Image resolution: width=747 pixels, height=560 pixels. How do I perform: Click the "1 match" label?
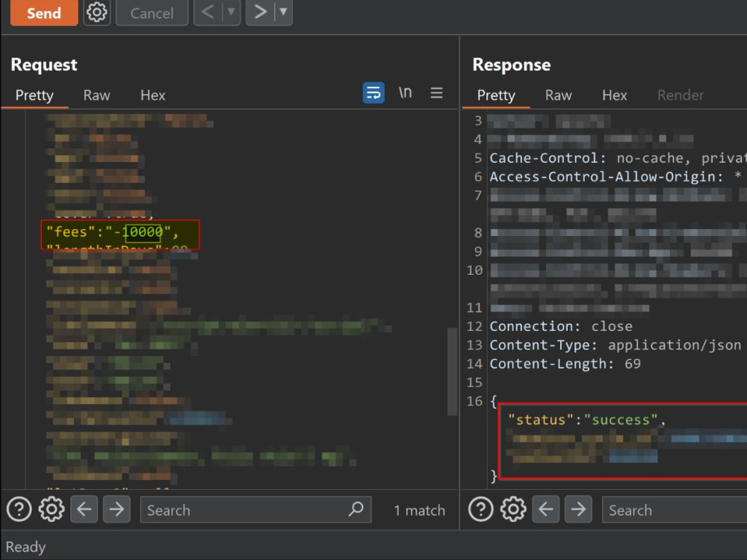tap(419, 511)
